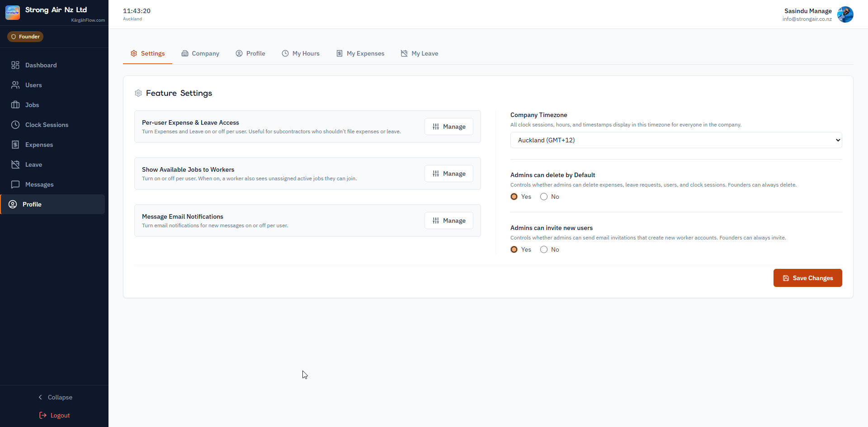Select Yes for Admins can invite new users

click(x=514, y=249)
